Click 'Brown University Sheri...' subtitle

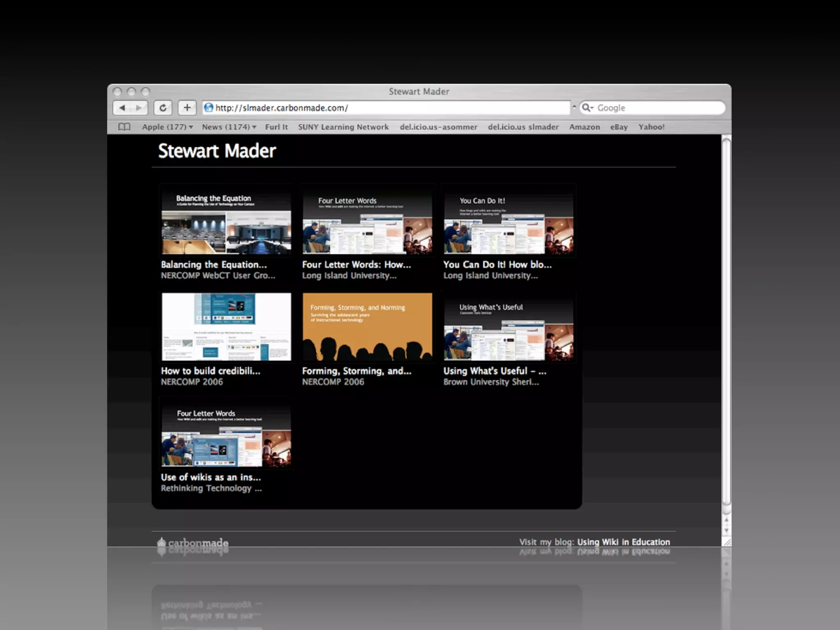(491, 382)
